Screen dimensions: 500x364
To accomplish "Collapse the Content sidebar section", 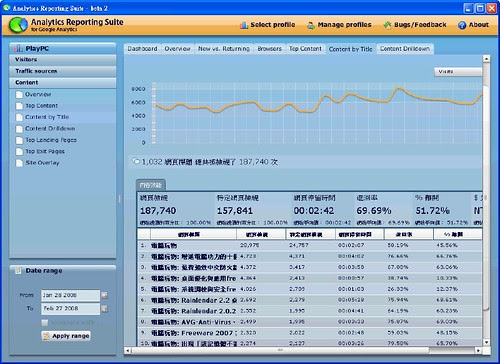I will (63, 82).
